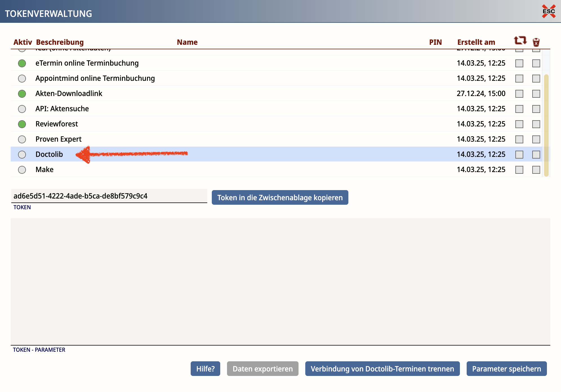
Task: Click the Erstellt am column header
Action: pos(476,42)
